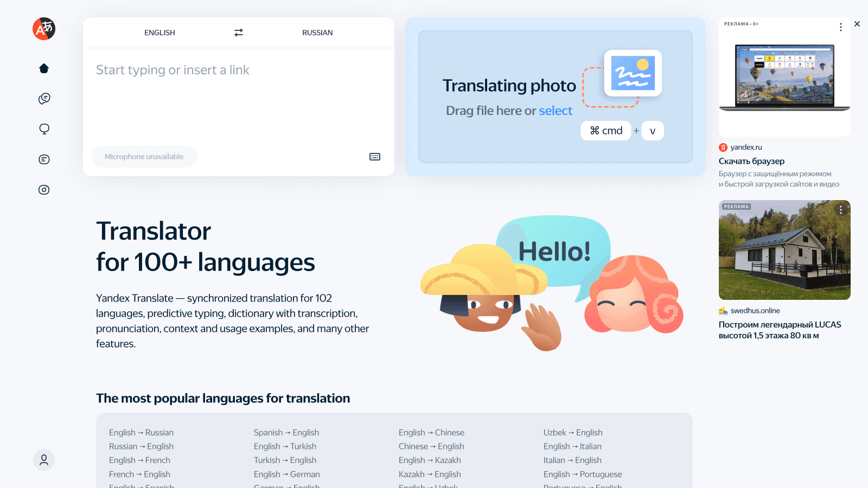Open the ENGLISH source language selector
The height and width of the screenshot is (488, 868).
159,33
